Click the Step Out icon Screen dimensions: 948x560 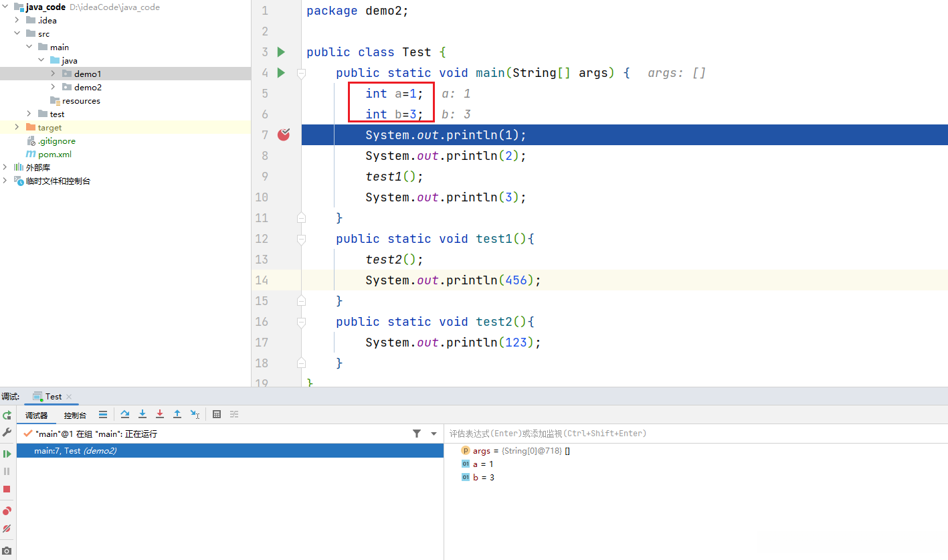[177, 415]
